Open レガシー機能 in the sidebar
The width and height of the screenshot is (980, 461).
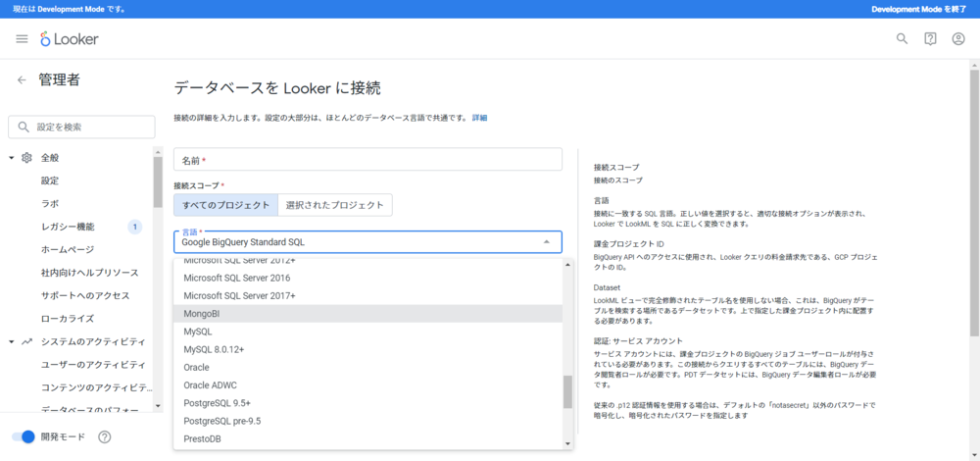68,227
